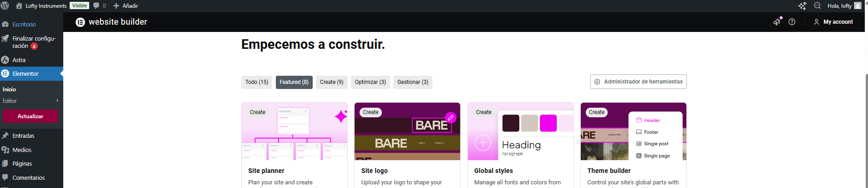The width and height of the screenshot is (868, 188).
Task: Open the Añadir new content menu
Action: click(126, 6)
